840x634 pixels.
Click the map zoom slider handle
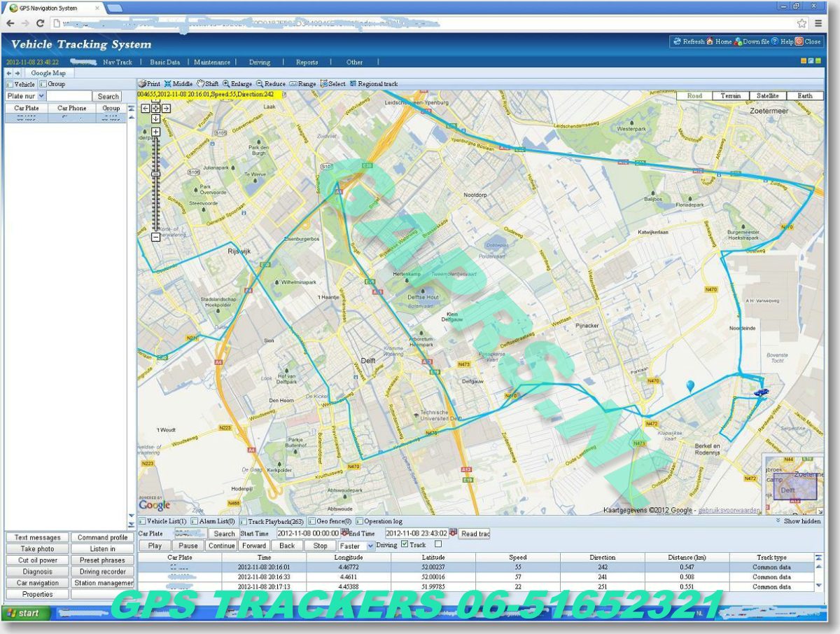156,174
